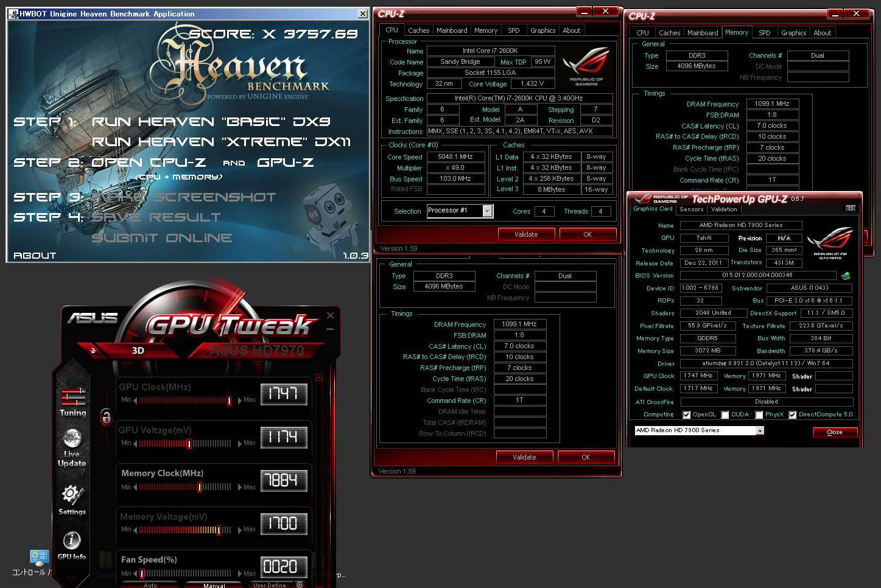The image size is (881, 588).
Task: Click the Memory Clock slider handle
Action: click(200, 487)
